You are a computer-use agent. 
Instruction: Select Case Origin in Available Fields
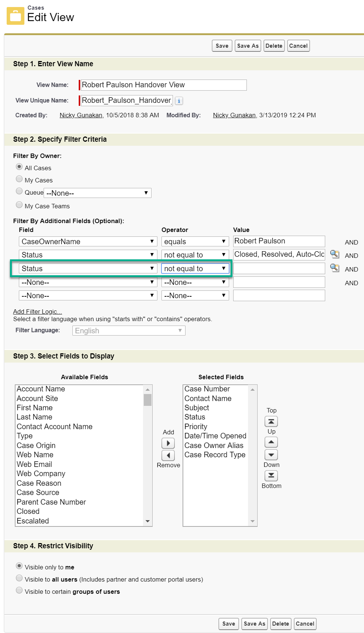36,445
